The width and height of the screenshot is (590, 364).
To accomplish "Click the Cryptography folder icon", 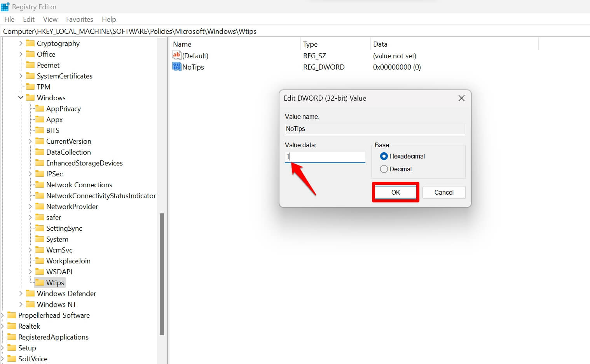I will click(30, 43).
